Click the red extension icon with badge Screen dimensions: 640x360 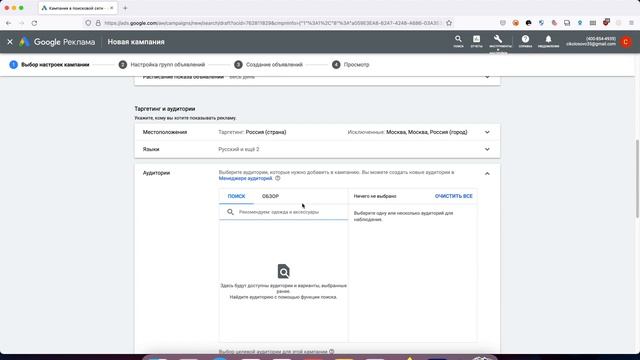(606, 22)
